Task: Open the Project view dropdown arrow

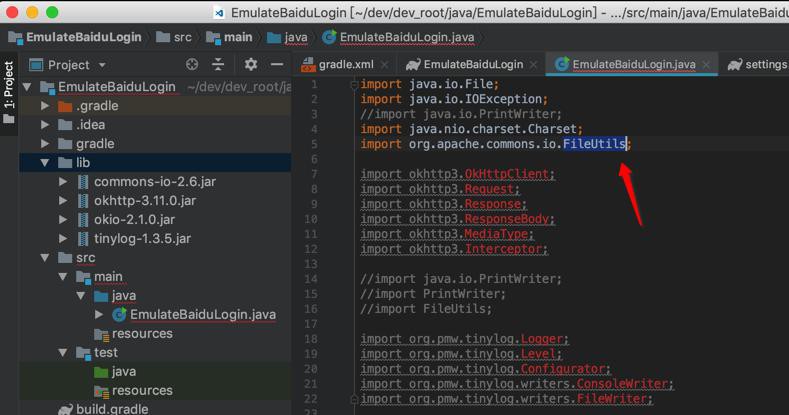Action: [x=102, y=65]
